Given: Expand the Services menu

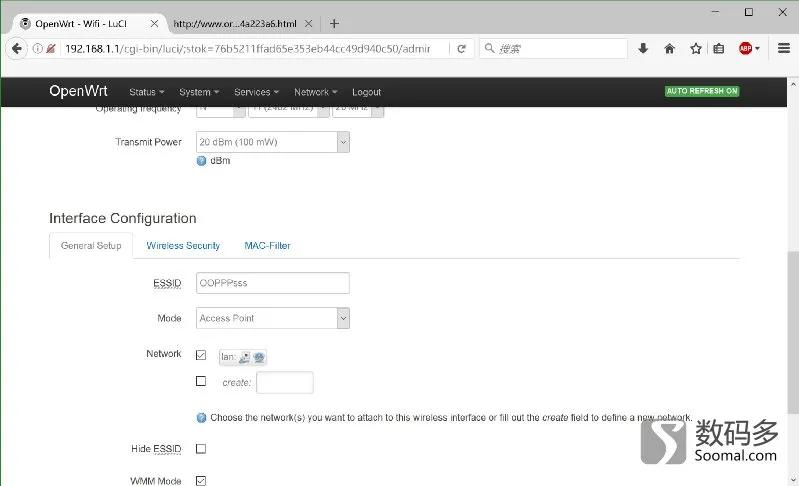Looking at the screenshot, I should pos(256,92).
